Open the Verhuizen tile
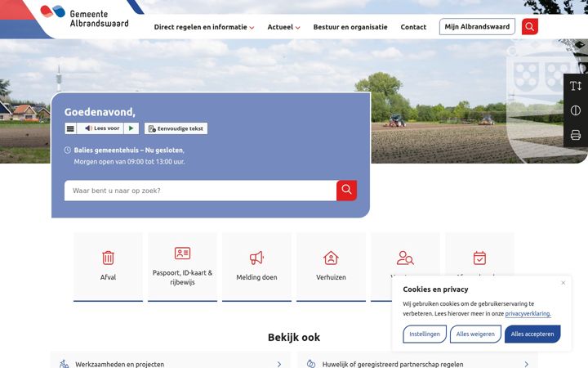The width and height of the screenshot is (588, 368). click(331, 267)
